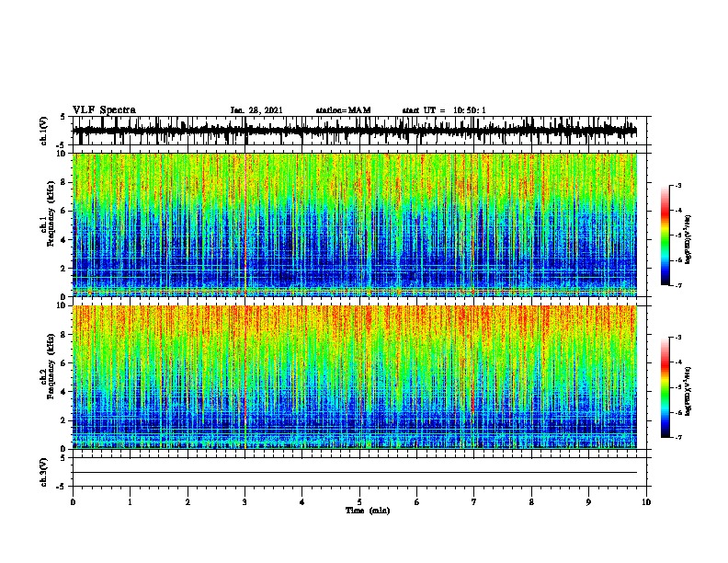Image resolution: width=728 pixels, height=563 pixels.
Task: Click time axis tick label "0"
Action: point(73,502)
